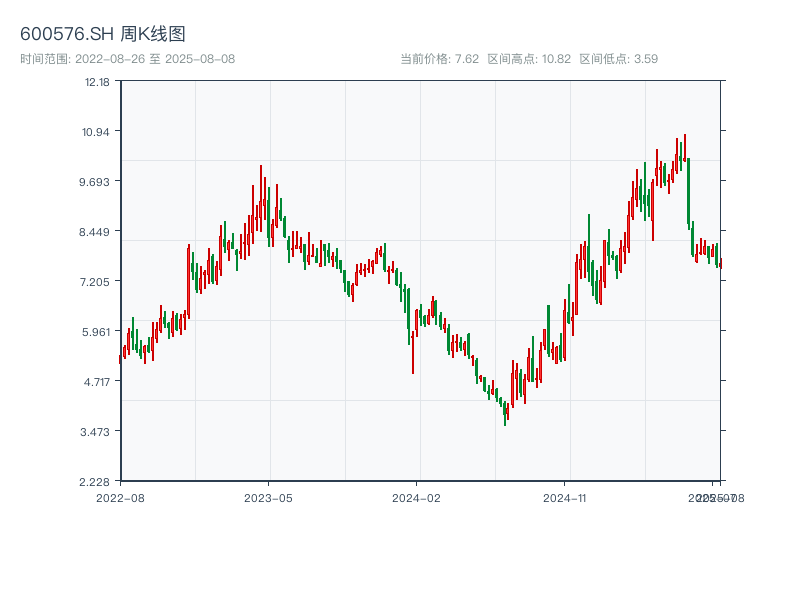Click the y-axis label 9.693
Viewport: 800px width, 600px height.
click(94, 182)
